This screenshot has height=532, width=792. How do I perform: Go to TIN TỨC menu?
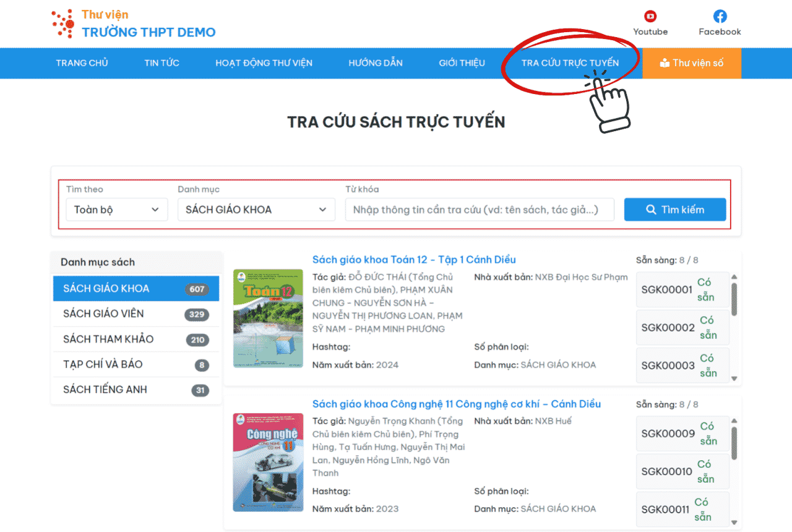tap(161, 63)
